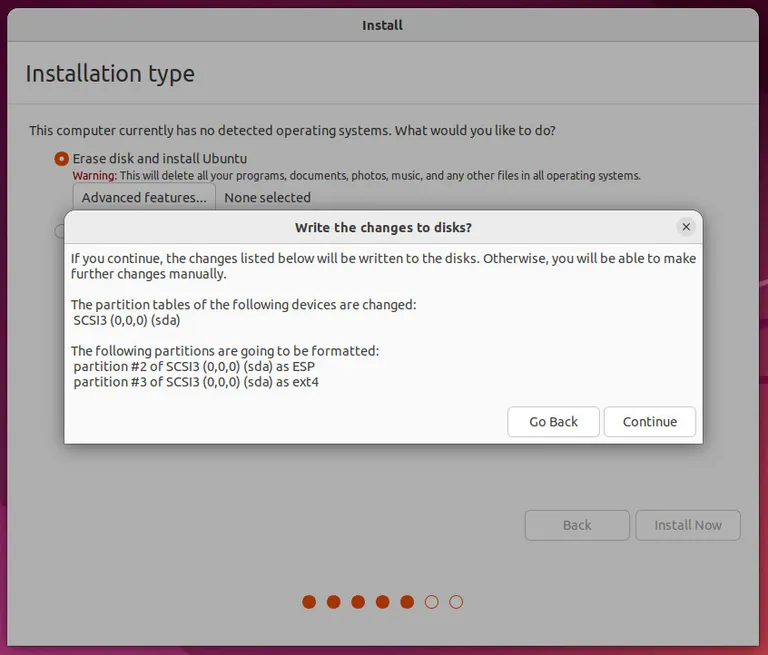The height and width of the screenshot is (655, 768).
Task: Click Continue to write changes to disks
Action: click(649, 421)
